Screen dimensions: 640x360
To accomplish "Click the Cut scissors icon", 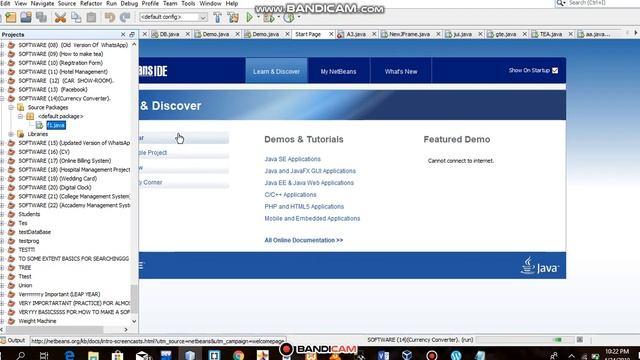I will [60, 18].
